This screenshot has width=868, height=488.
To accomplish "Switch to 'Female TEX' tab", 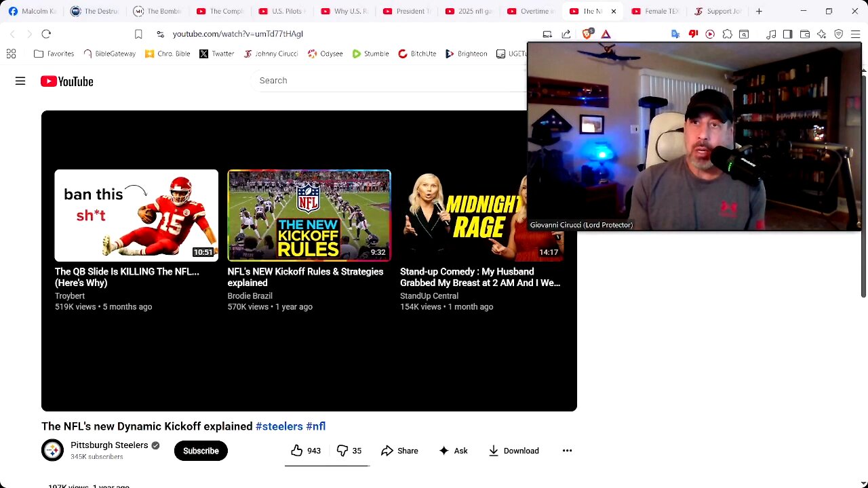I will click(656, 11).
